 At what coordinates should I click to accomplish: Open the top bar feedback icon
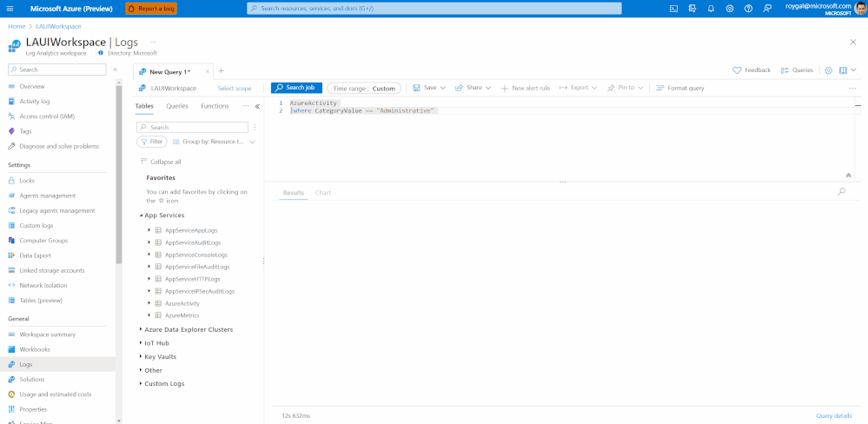point(767,9)
